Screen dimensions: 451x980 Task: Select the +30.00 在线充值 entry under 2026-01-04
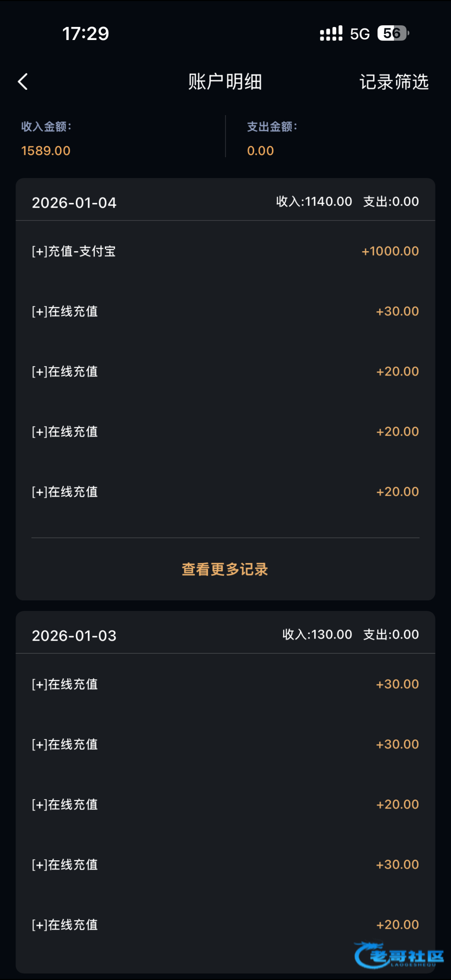click(225, 312)
